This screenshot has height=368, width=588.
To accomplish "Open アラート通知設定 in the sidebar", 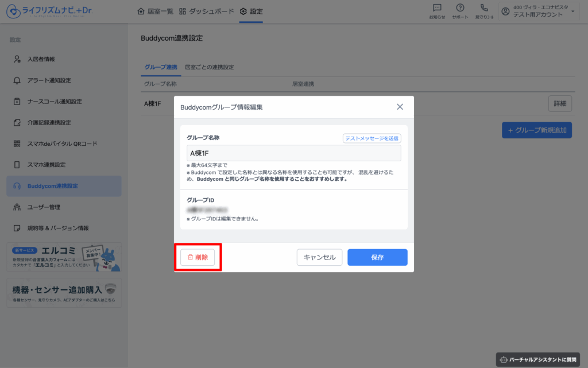I will (x=64, y=80).
